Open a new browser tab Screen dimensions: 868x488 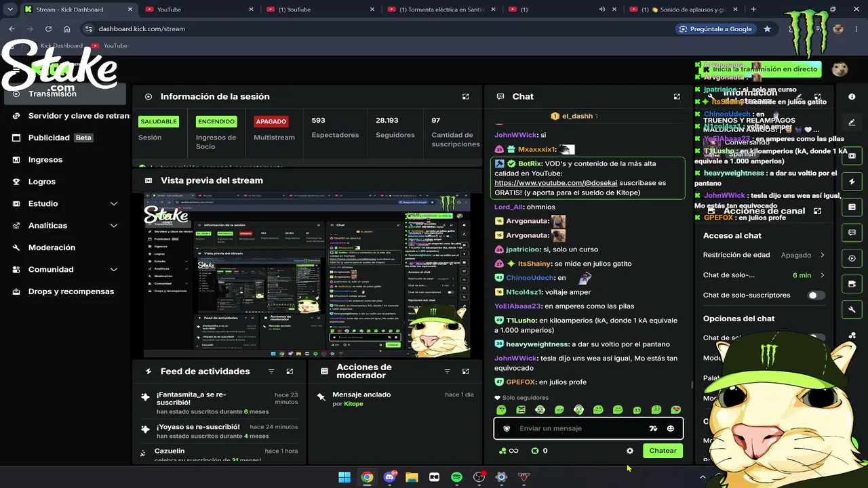point(753,9)
